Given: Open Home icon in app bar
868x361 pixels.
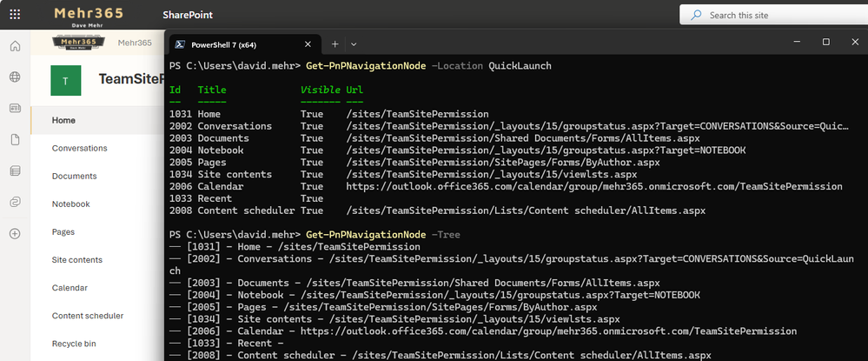Looking at the screenshot, I should point(15,46).
